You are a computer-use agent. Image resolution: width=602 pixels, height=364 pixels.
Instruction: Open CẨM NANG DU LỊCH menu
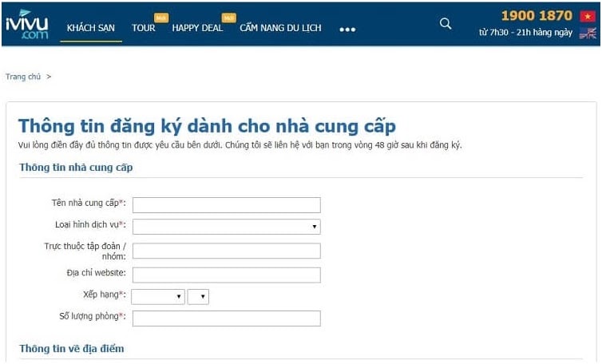tap(280, 28)
